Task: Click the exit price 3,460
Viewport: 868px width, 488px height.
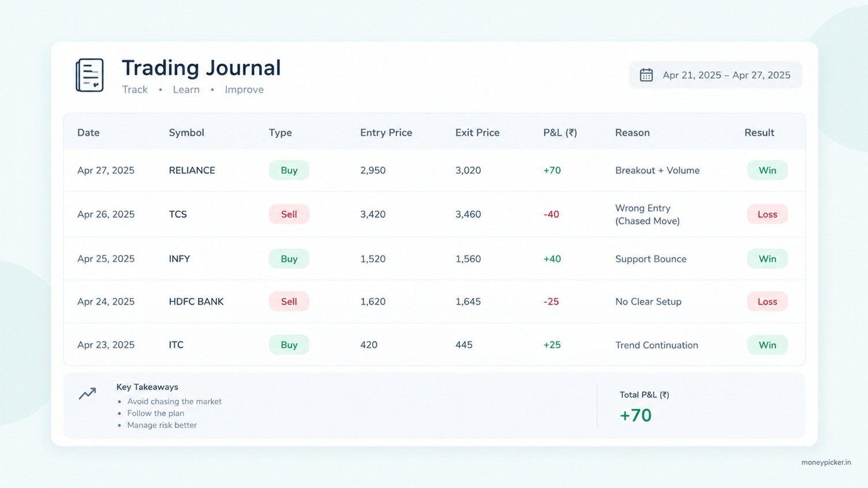Action: point(468,214)
